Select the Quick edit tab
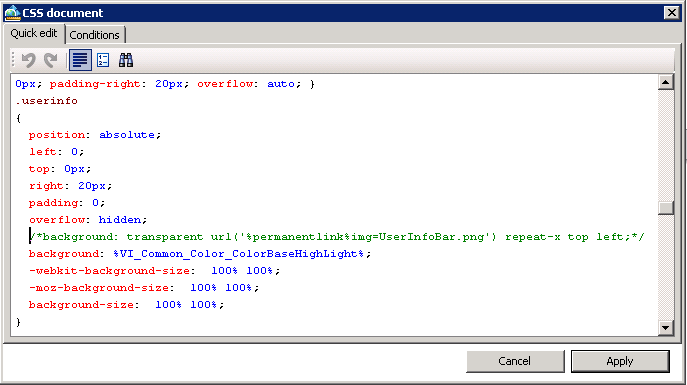Screen dimensions: 687x385 coord(34,33)
